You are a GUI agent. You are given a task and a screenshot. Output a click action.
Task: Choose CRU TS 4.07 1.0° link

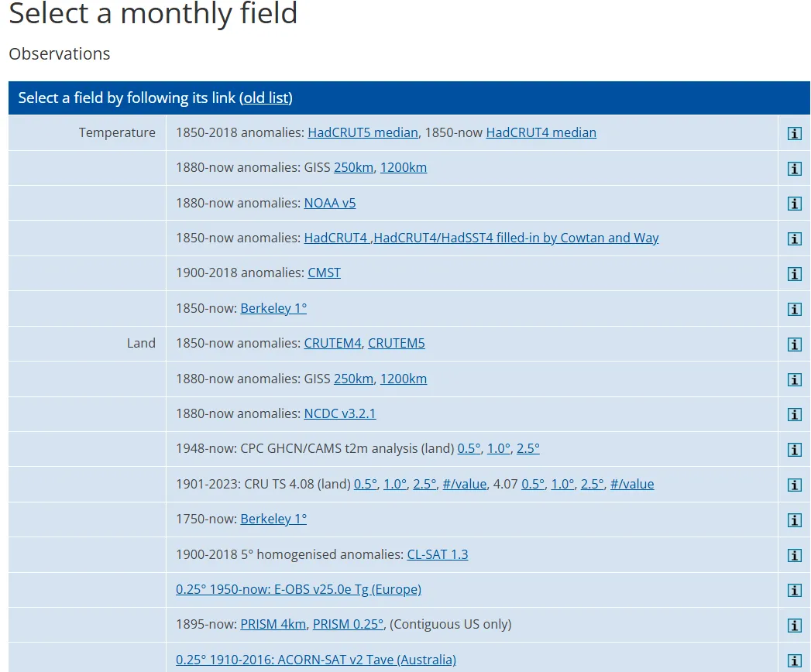(562, 485)
